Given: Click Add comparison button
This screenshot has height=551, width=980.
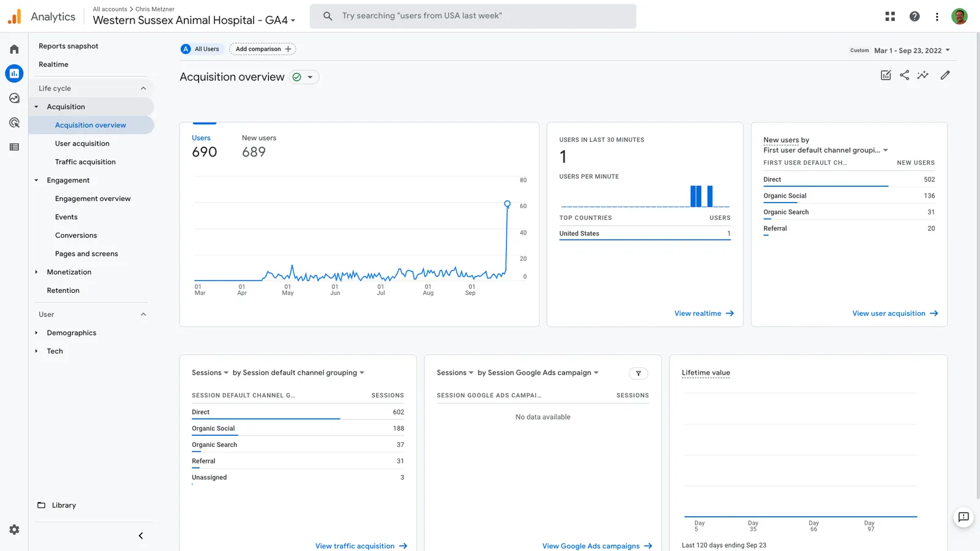Looking at the screenshot, I should tap(262, 49).
